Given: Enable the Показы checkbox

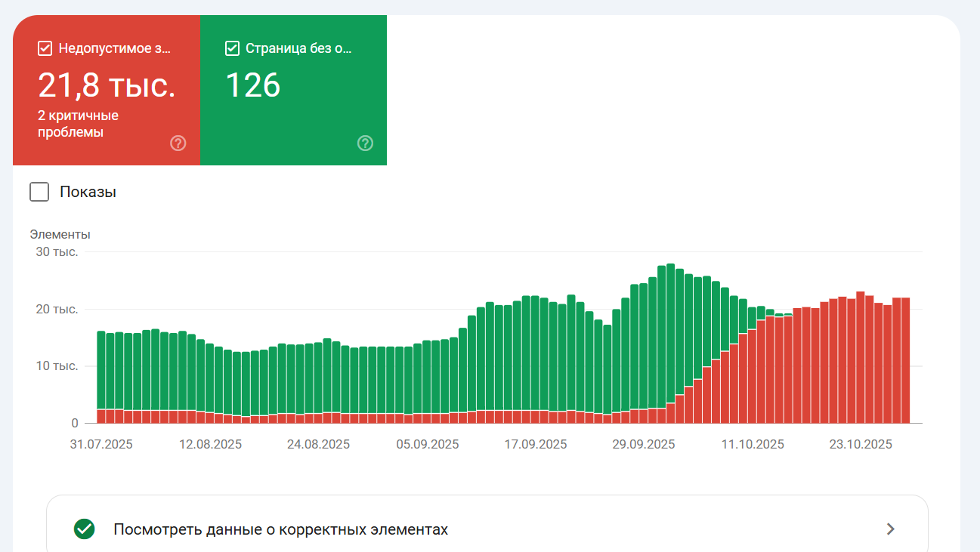Looking at the screenshot, I should (39, 192).
